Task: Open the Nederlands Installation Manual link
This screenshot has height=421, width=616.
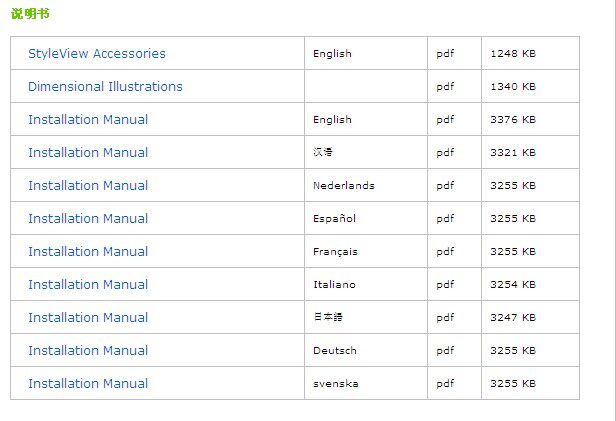Action: click(x=88, y=186)
